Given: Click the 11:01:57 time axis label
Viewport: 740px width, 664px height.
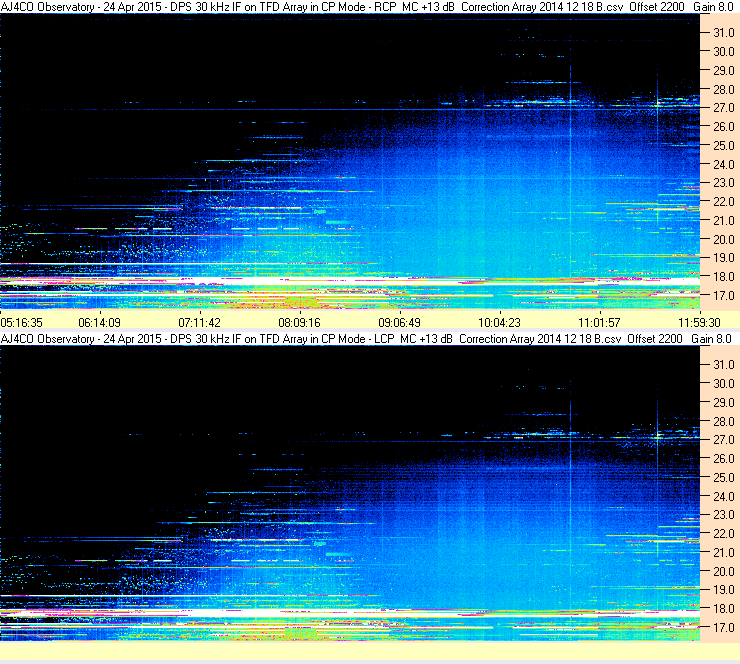Looking at the screenshot, I should (600, 323).
